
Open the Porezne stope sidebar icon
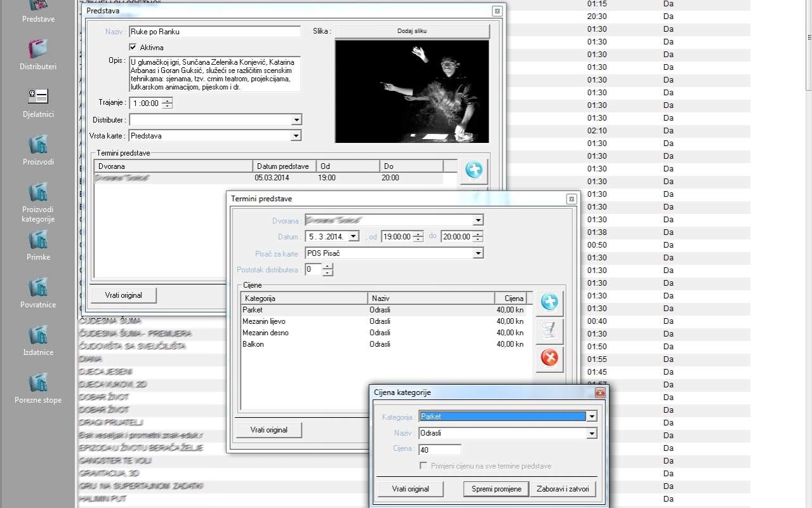37,383
